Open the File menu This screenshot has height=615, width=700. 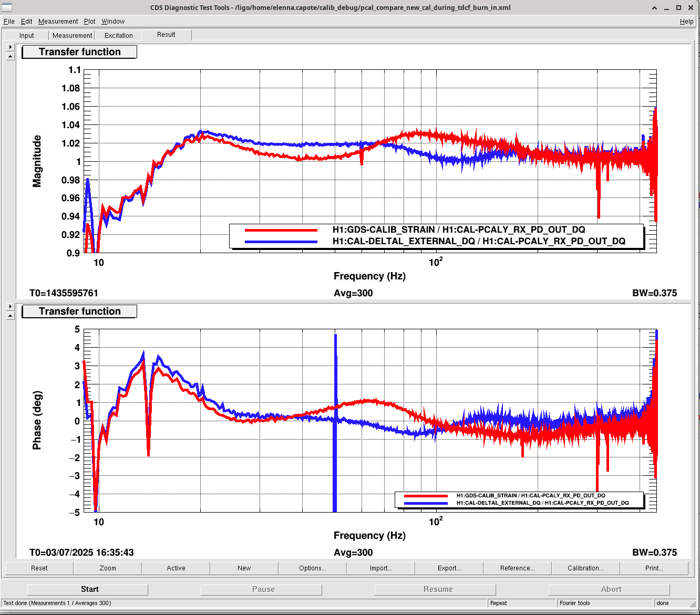click(x=9, y=22)
